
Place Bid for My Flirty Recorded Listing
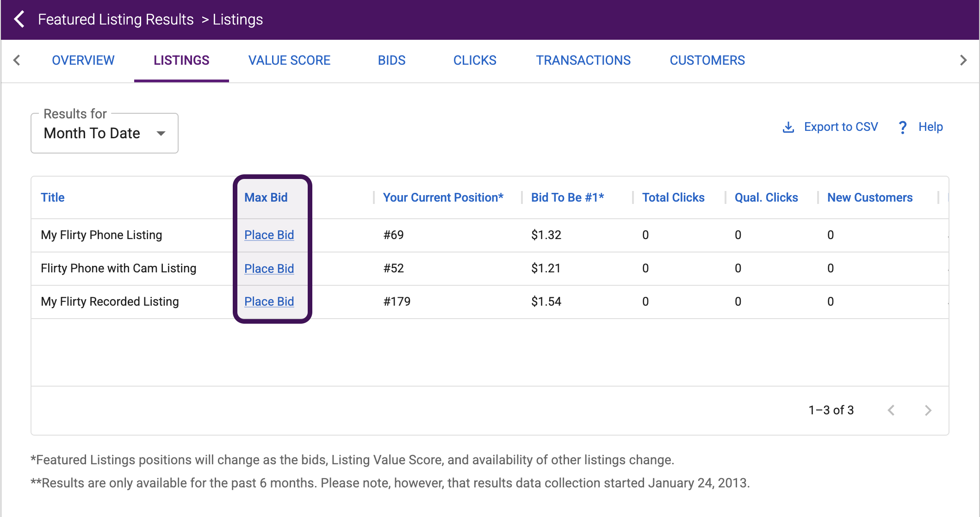(x=269, y=302)
